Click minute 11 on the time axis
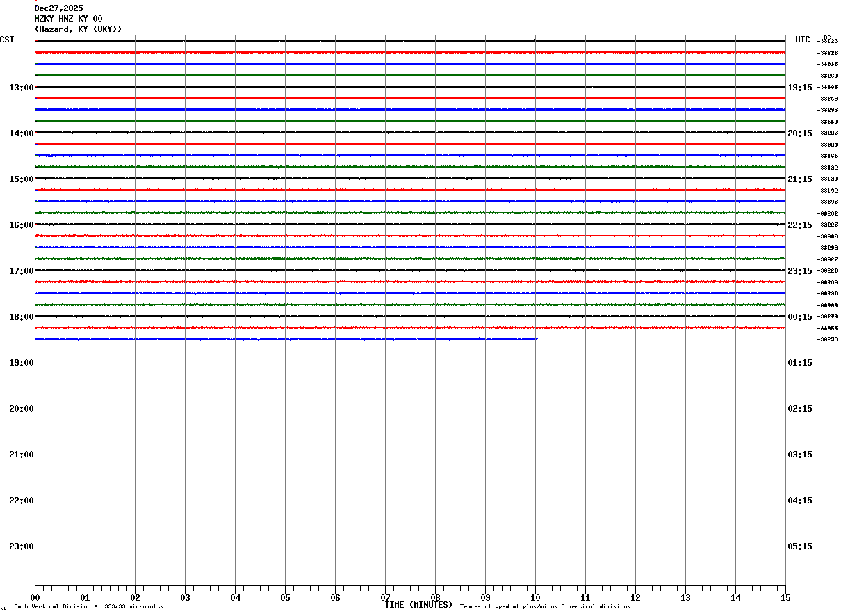 coord(585,597)
